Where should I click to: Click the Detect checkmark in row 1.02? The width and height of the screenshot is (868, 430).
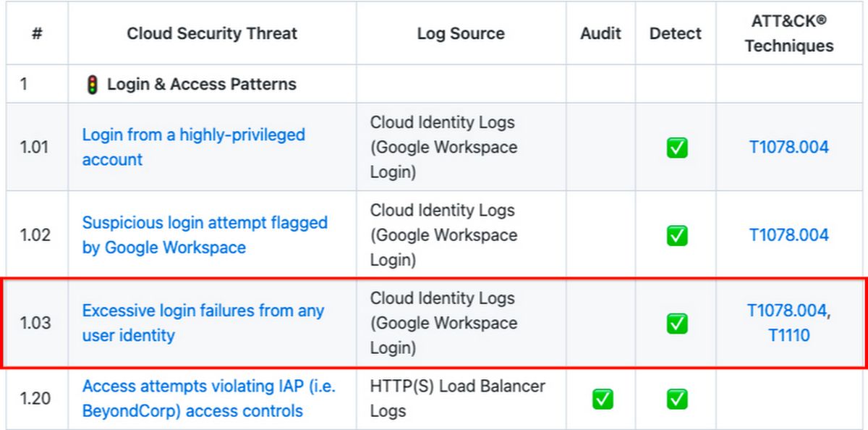677,235
